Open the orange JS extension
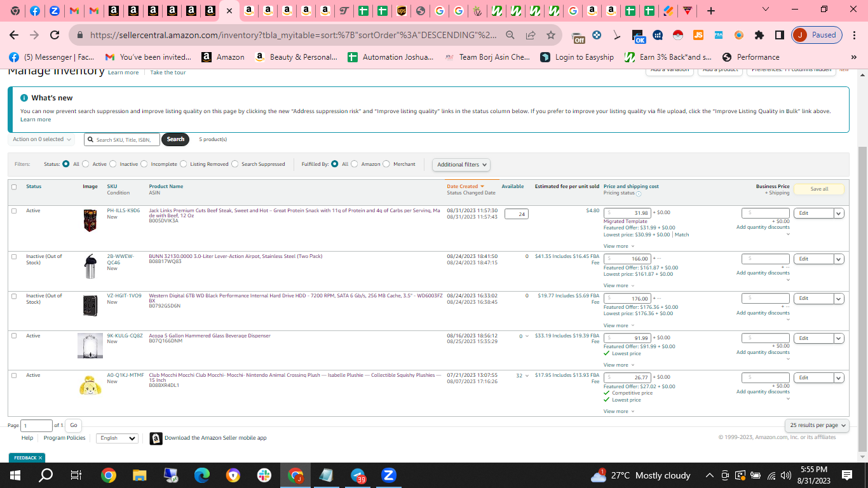Screen dimensions: 868x488 click(x=698, y=35)
